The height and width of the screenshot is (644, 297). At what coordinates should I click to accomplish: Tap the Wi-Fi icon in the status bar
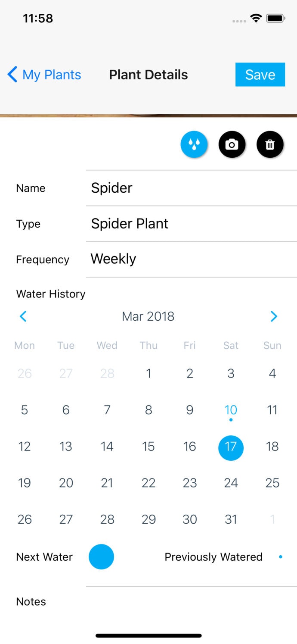click(x=256, y=18)
